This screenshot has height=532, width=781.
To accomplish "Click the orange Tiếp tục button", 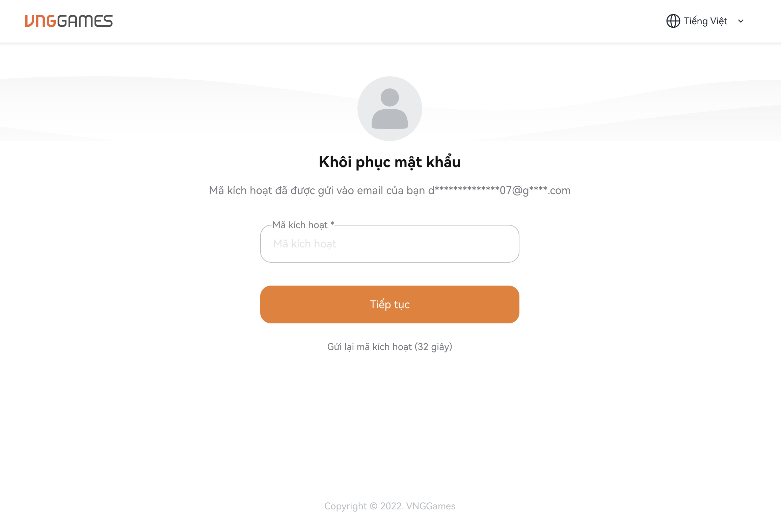I will point(390,304).
